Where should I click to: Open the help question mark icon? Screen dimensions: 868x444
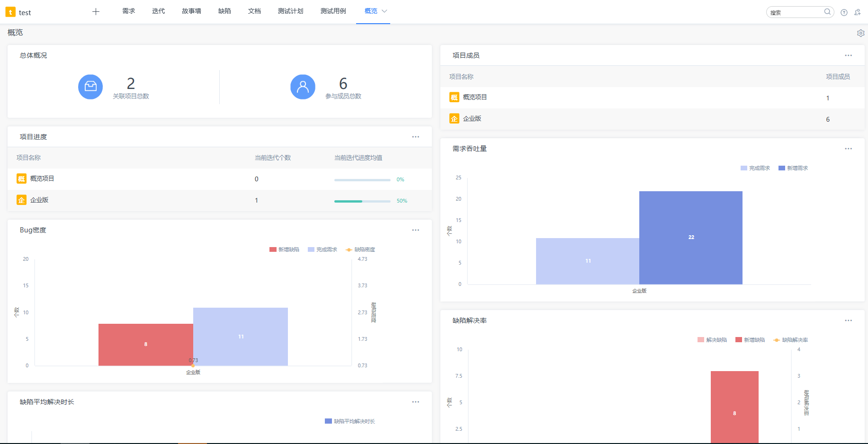click(x=844, y=13)
